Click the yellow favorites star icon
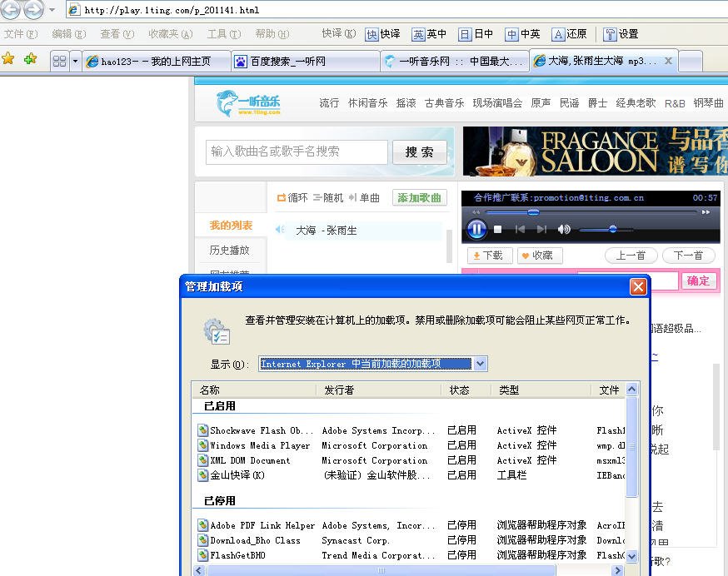 pyautogui.click(x=9, y=60)
